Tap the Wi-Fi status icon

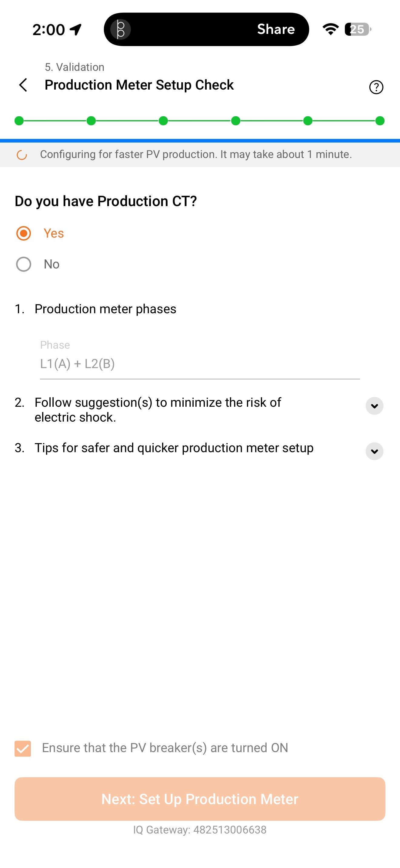coord(331,29)
